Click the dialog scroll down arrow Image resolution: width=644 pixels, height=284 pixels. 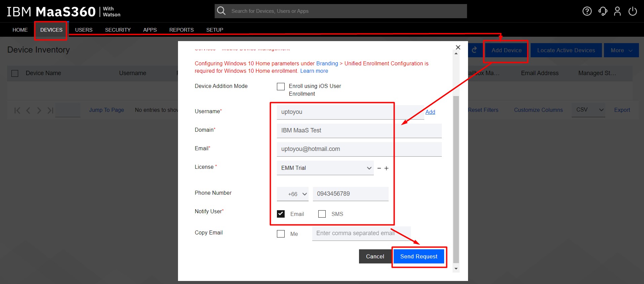[x=456, y=269]
